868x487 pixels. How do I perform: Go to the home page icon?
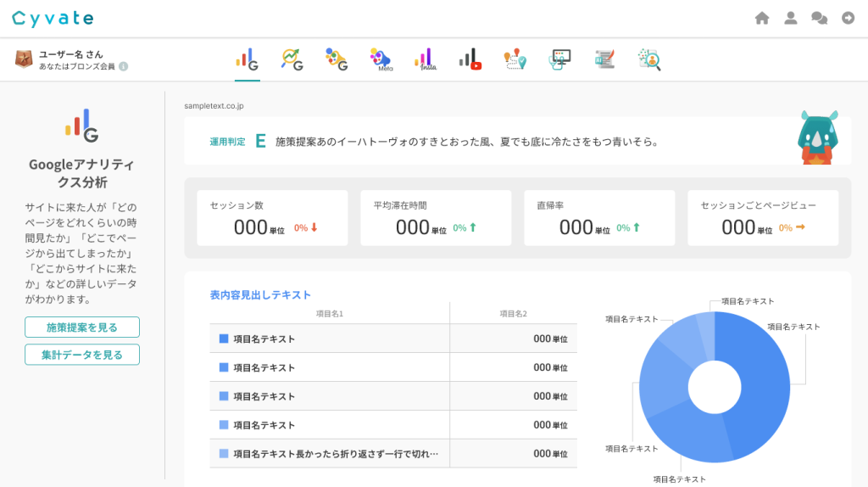[x=762, y=18]
